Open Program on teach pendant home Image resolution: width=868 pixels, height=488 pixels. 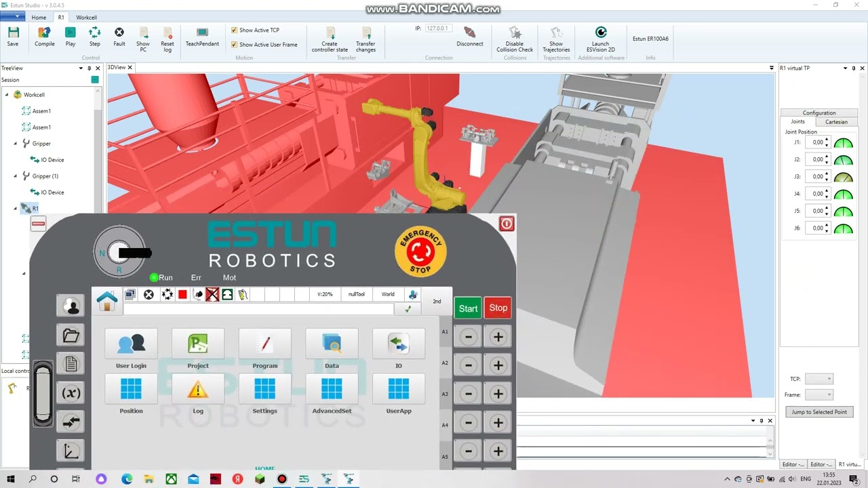coord(265,344)
